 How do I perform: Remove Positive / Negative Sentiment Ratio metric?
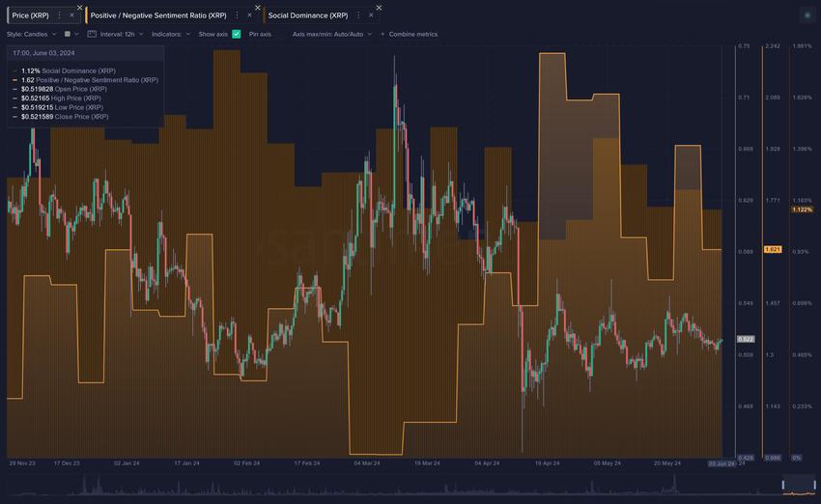tap(249, 15)
